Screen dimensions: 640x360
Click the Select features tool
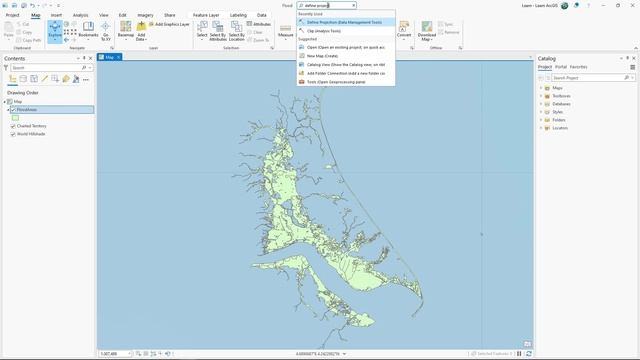[202, 31]
